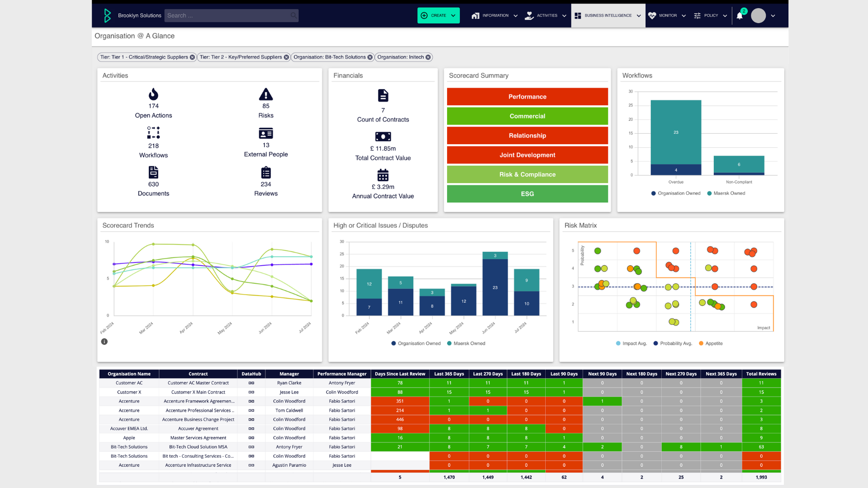Open DataHub icon for Accuver EMEA Ltd. row
Screen dimensions: 868x488
point(251,429)
